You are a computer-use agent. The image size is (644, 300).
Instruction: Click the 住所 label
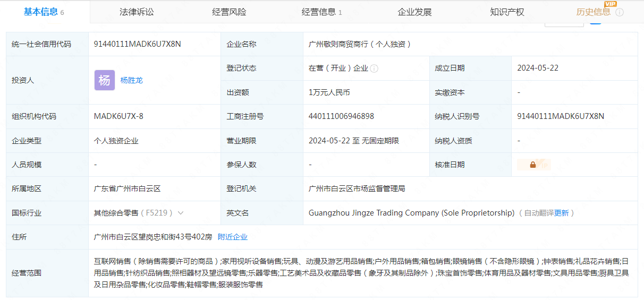coord(19,237)
